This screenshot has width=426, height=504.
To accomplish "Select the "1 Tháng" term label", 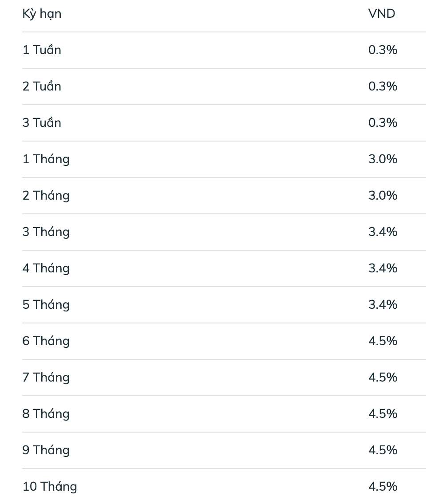I will click(46, 159).
